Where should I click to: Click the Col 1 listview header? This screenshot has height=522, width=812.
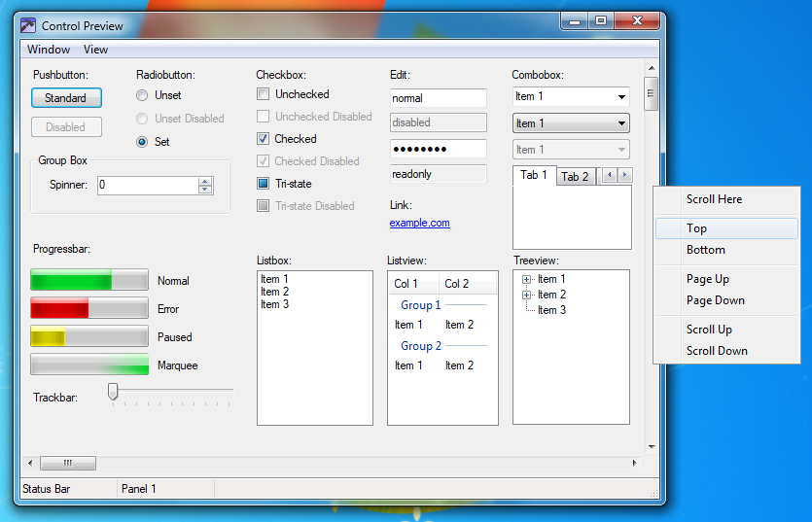[x=413, y=284]
